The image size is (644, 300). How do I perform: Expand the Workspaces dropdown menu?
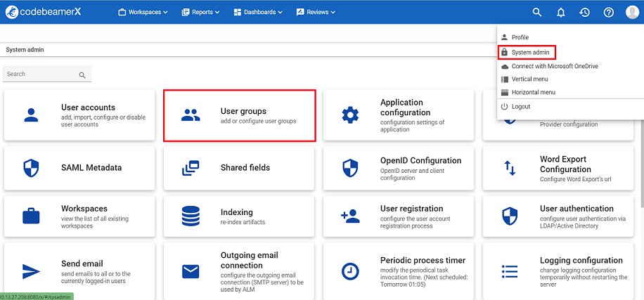click(143, 12)
